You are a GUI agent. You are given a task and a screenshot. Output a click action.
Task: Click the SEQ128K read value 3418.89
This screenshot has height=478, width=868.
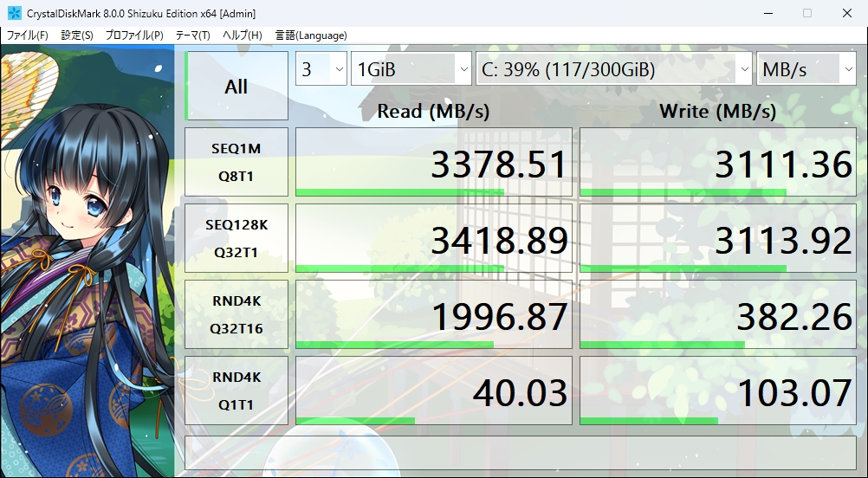434,238
